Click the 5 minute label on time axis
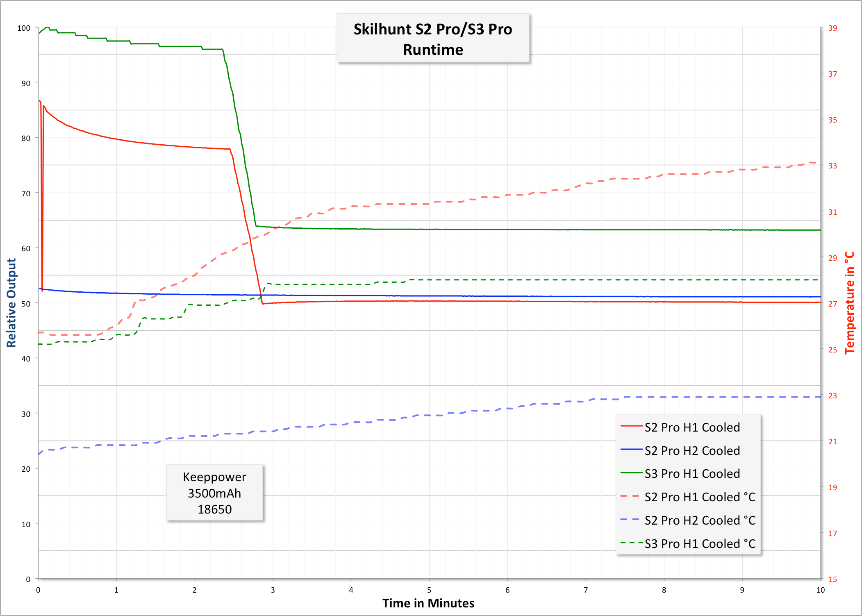The width and height of the screenshot is (862, 616). pyautogui.click(x=429, y=590)
